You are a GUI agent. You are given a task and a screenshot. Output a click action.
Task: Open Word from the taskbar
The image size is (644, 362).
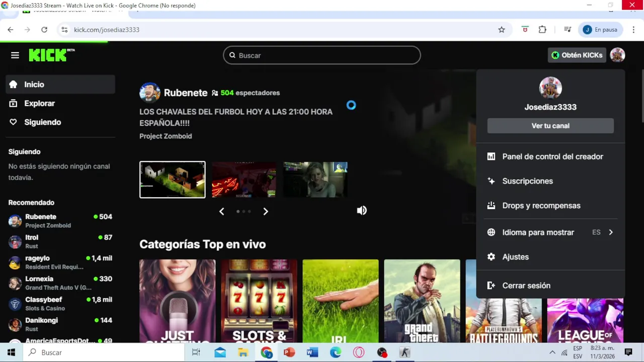click(x=312, y=352)
